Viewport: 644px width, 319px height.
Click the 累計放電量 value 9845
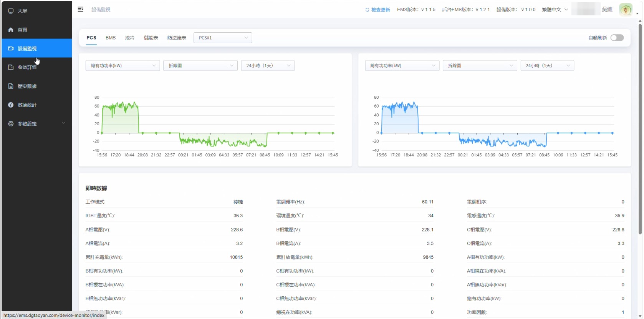[428, 257]
